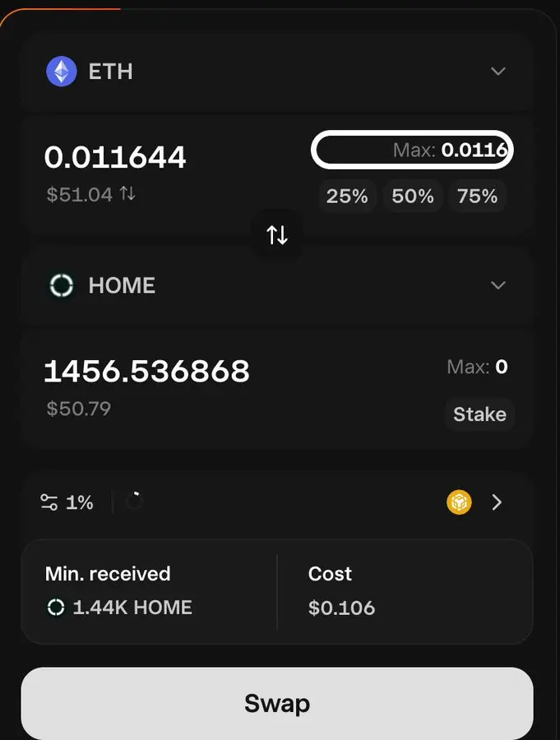Swap token direction with center arrows icon
The image size is (560, 740).
pos(277,234)
